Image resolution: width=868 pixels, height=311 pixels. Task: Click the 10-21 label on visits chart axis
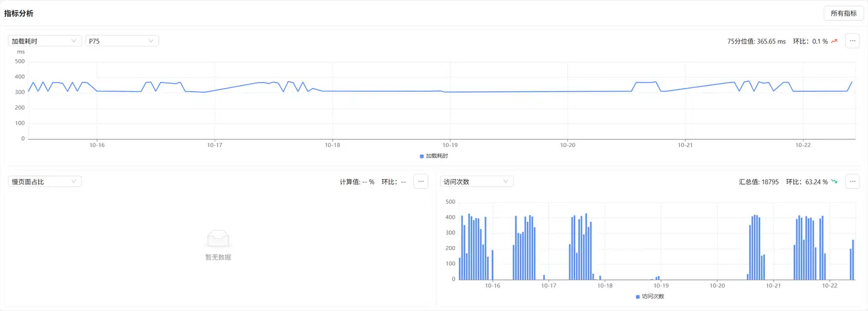point(773,286)
